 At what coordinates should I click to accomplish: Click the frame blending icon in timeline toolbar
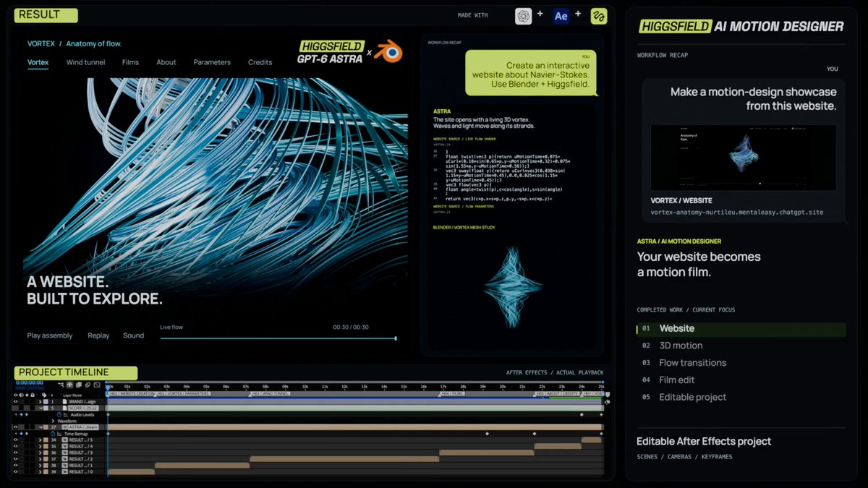pos(79,385)
